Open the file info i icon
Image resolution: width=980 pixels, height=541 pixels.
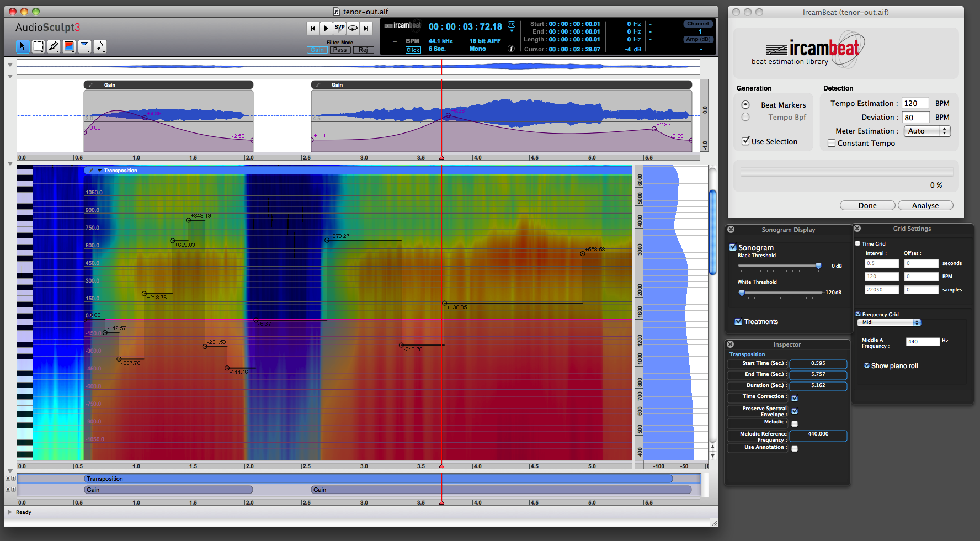[511, 49]
